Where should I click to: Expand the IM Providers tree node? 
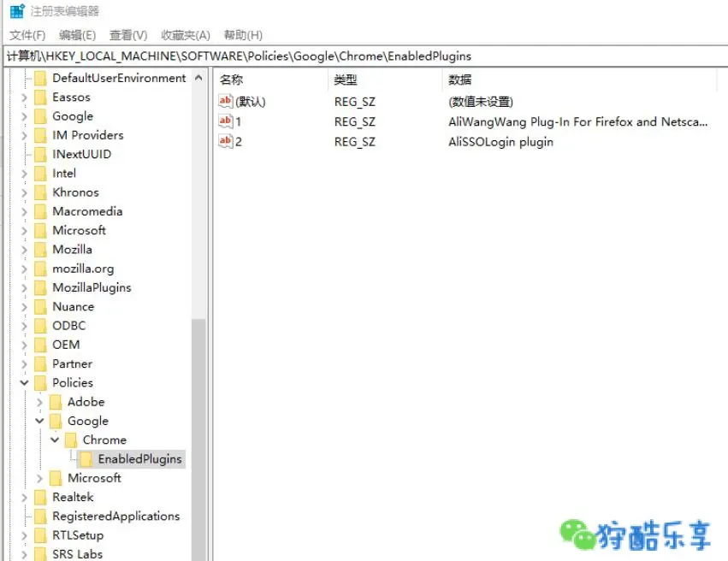click(x=24, y=135)
